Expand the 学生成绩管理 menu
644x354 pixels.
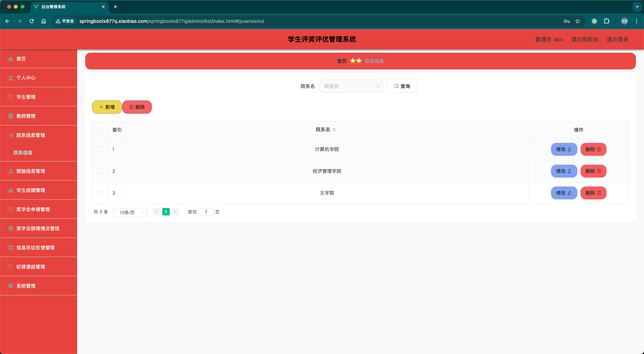(39, 190)
